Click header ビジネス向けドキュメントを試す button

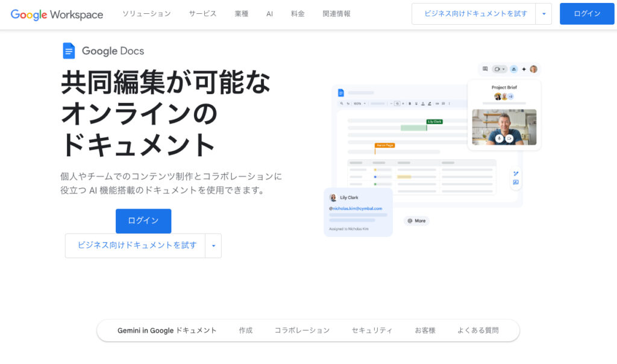pyautogui.click(x=474, y=14)
